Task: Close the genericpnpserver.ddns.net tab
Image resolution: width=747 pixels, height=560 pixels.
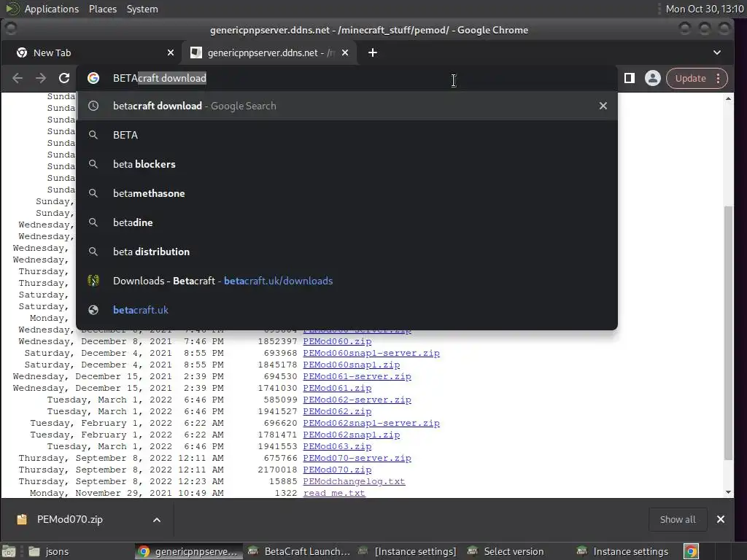Action: click(345, 52)
